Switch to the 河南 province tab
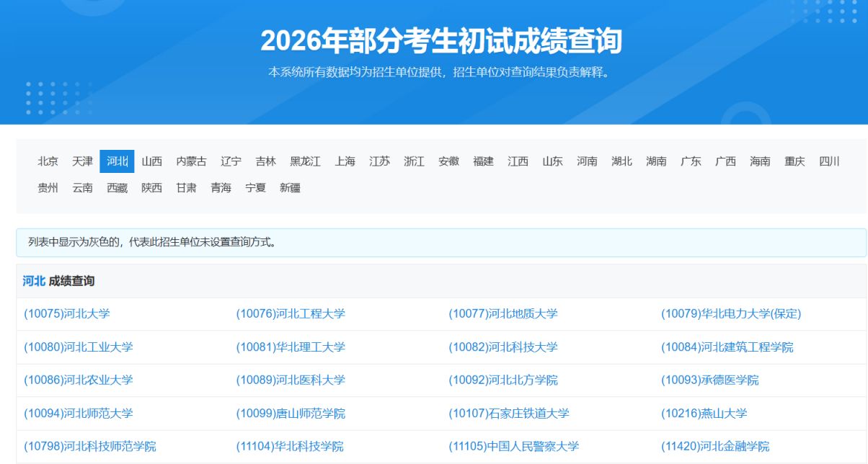Viewport: 868px width, 464px height. (588, 161)
